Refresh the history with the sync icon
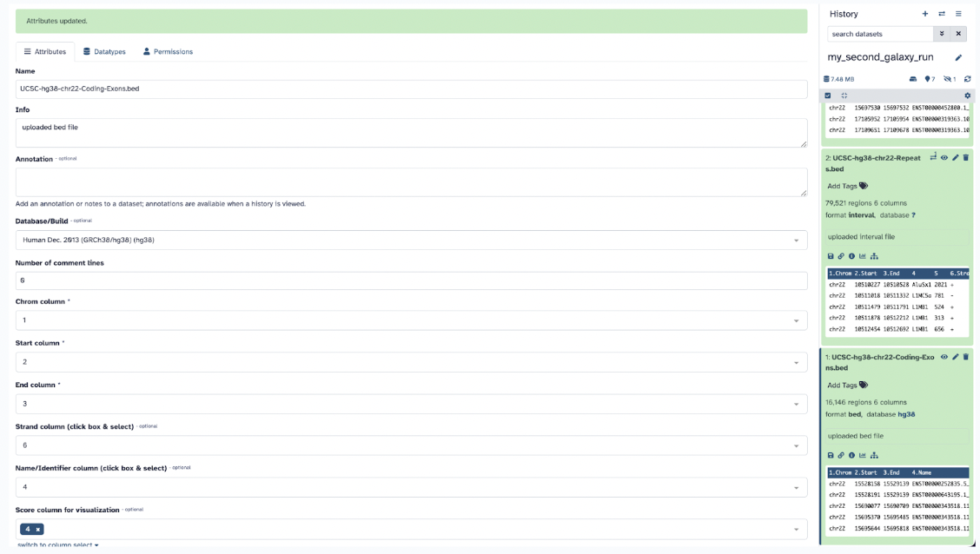 tap(967, 79)
